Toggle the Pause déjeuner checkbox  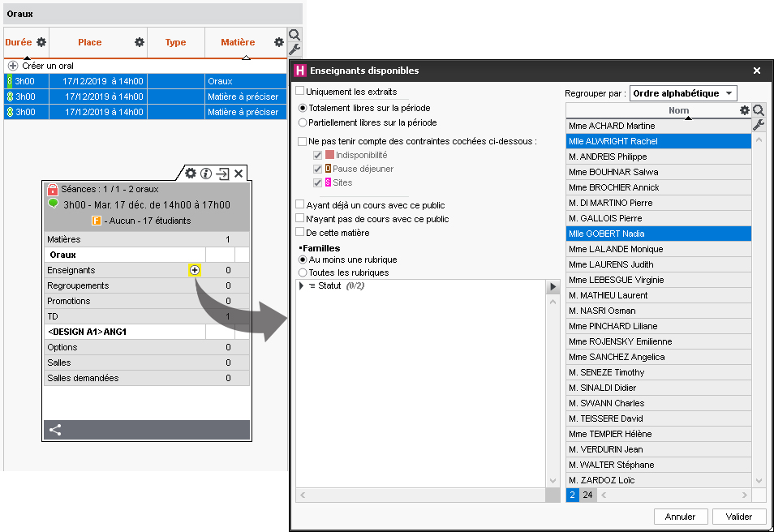pos(318,169)
